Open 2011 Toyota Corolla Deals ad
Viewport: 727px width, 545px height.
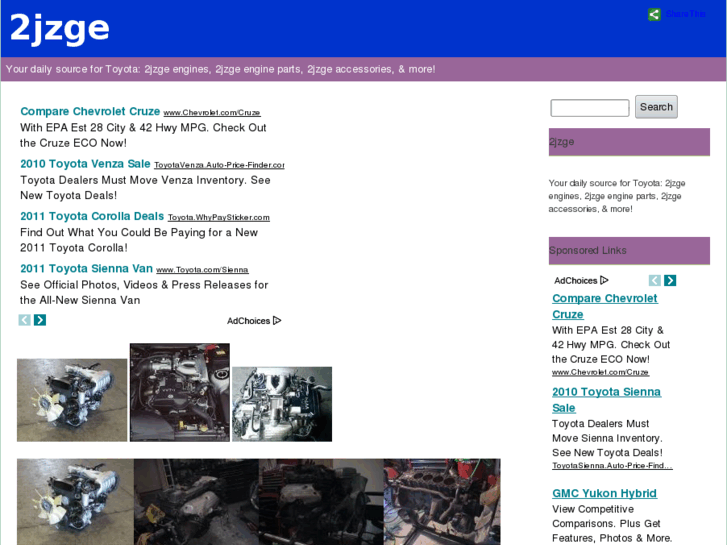click(x=92, y=216)
